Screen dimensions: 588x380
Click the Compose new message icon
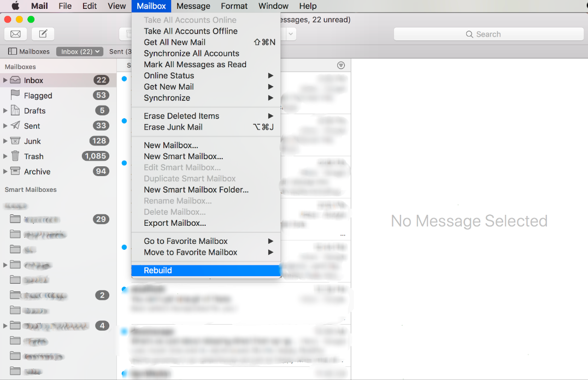pyautogui.click(x=43, y=34)
